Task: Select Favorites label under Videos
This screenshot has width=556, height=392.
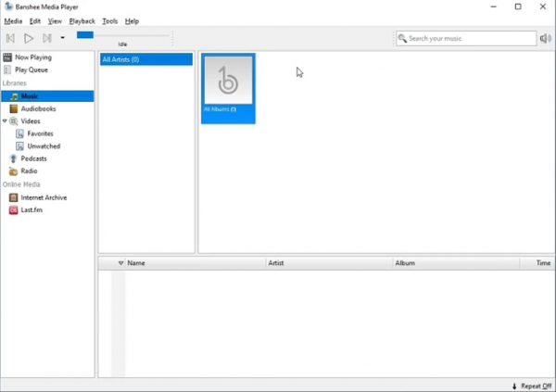Action: coord(41,133)
